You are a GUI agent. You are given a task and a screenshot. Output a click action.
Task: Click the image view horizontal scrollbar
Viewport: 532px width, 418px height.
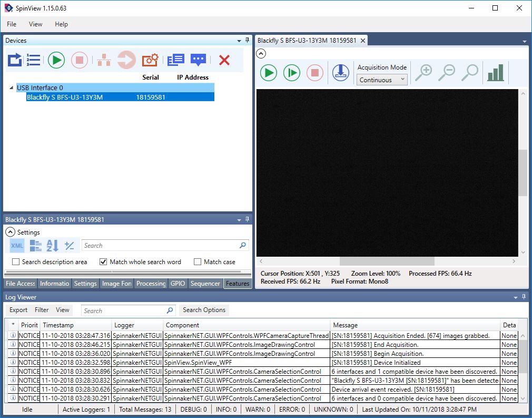387,261
